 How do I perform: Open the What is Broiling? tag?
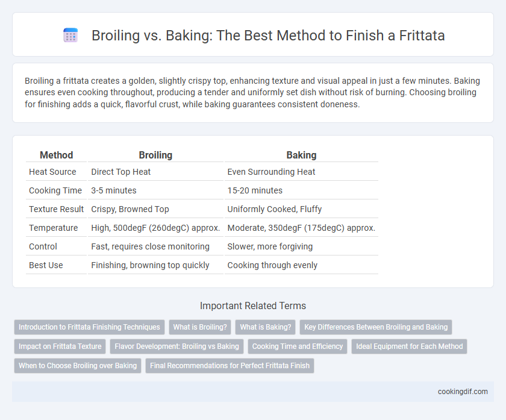(x=200, y=327)
